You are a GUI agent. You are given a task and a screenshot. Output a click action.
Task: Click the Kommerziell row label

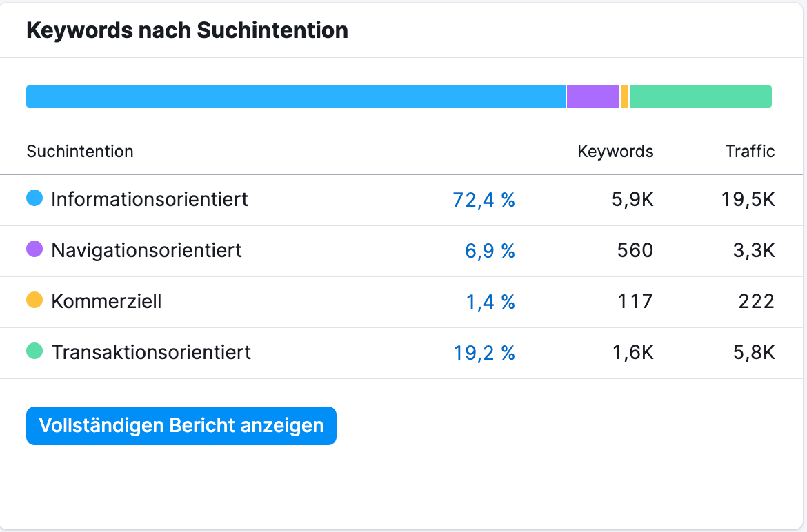coord(106,301)
